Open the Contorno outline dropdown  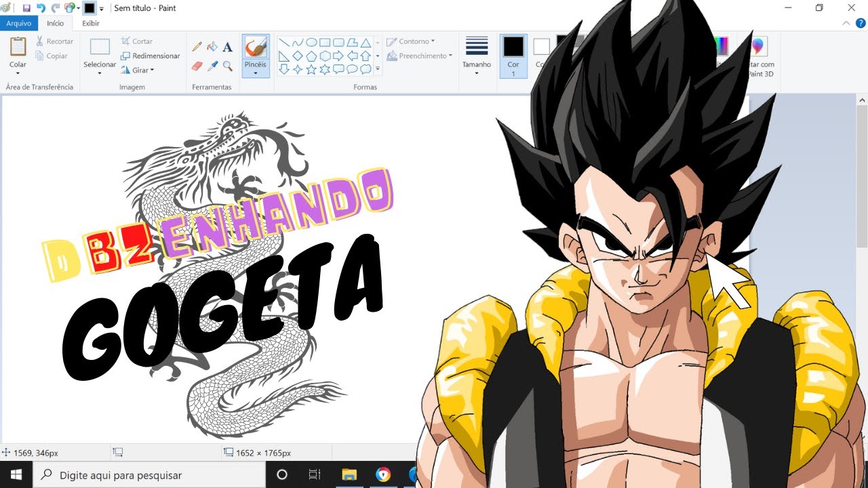[433, 41]
